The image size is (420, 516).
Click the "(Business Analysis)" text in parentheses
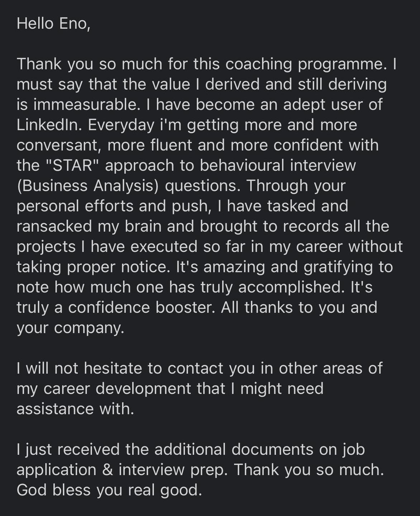(x=88, y=186)
